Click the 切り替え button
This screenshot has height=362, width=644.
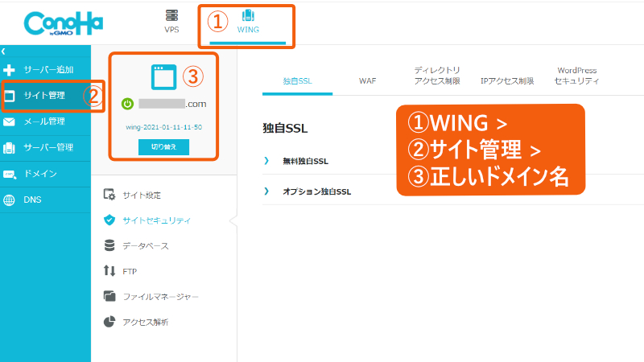click(x=164, y=147)
